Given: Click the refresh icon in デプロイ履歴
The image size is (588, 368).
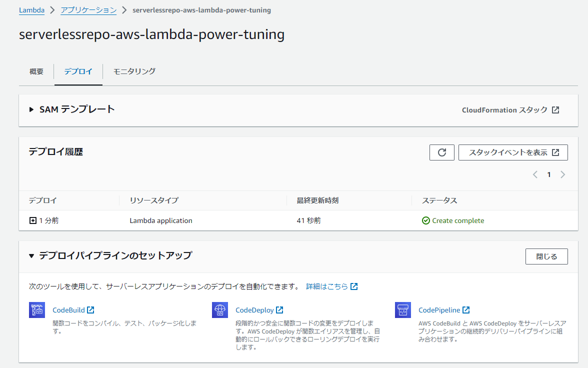Looking at the screenshot, I should click(x=442, y=152).
